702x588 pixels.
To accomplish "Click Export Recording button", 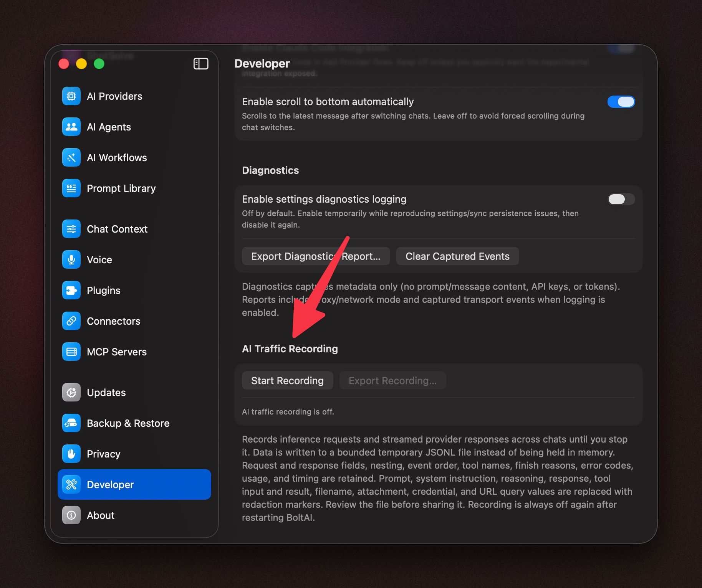I will coord(392,380).
